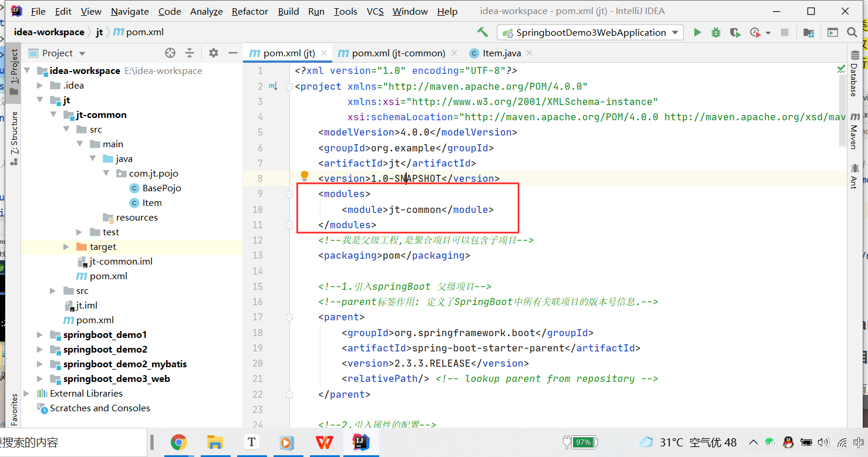Click the green inspection checkmark in editor

(841, 69)
